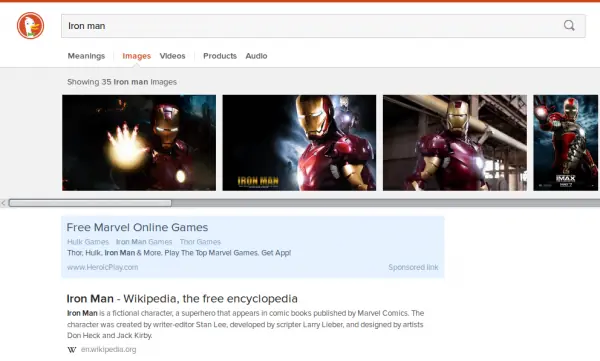
Task: Open Free Marvel Online Games ad title
Action: pyautogui.click(x=137, y=227)
